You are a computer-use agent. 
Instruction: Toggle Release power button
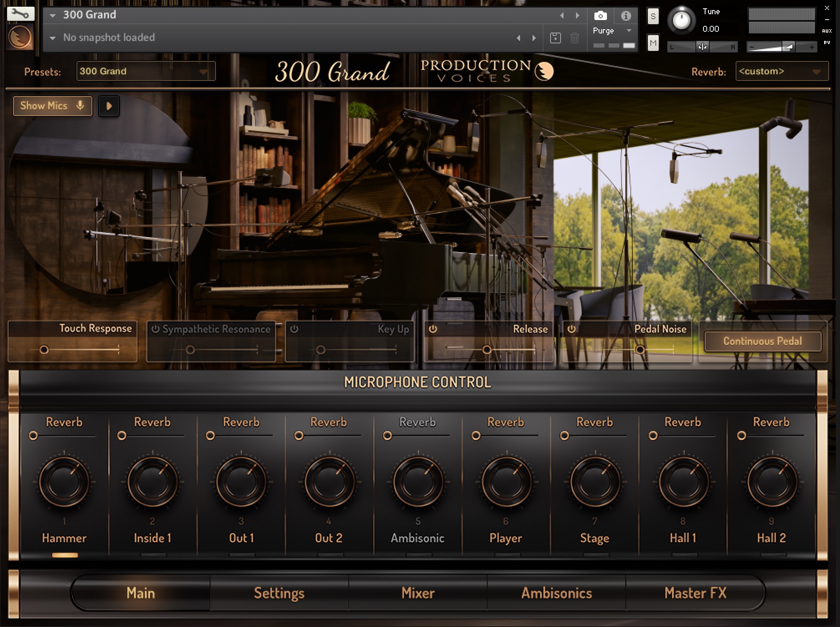click(433, 329)
